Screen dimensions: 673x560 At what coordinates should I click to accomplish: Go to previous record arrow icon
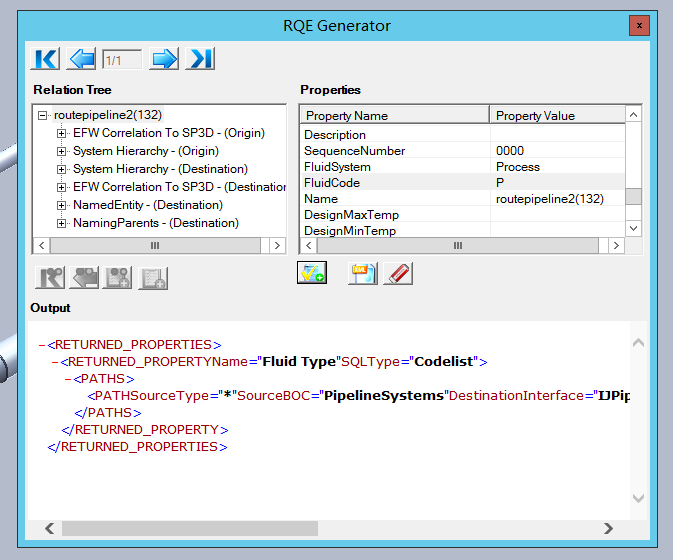click(x=81, y=59)
